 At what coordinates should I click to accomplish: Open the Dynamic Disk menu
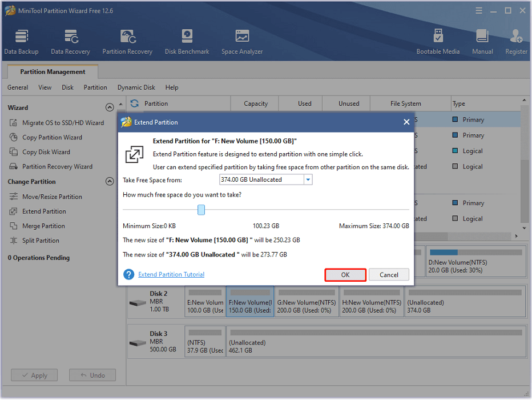coord(136,87)
